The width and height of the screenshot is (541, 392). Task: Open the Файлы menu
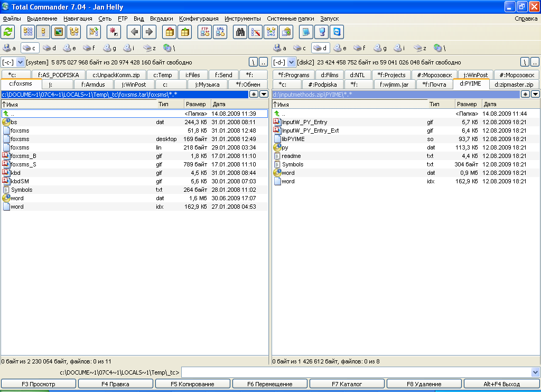[12, 18]
